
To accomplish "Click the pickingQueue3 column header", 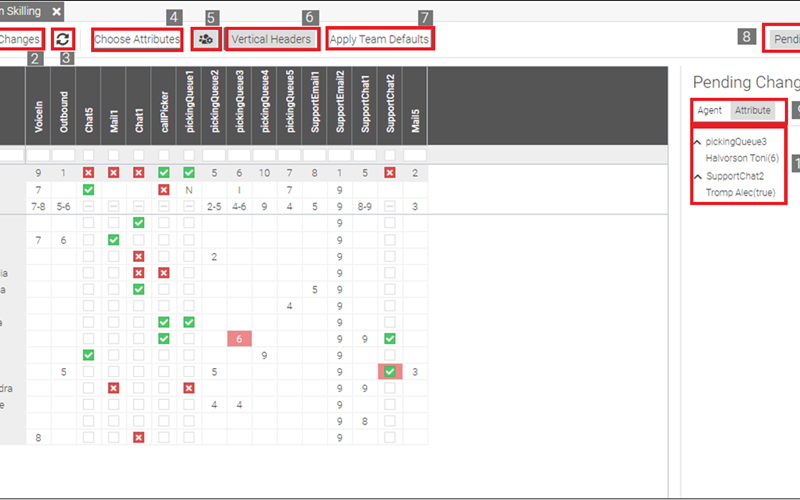I will coord(239,106).
